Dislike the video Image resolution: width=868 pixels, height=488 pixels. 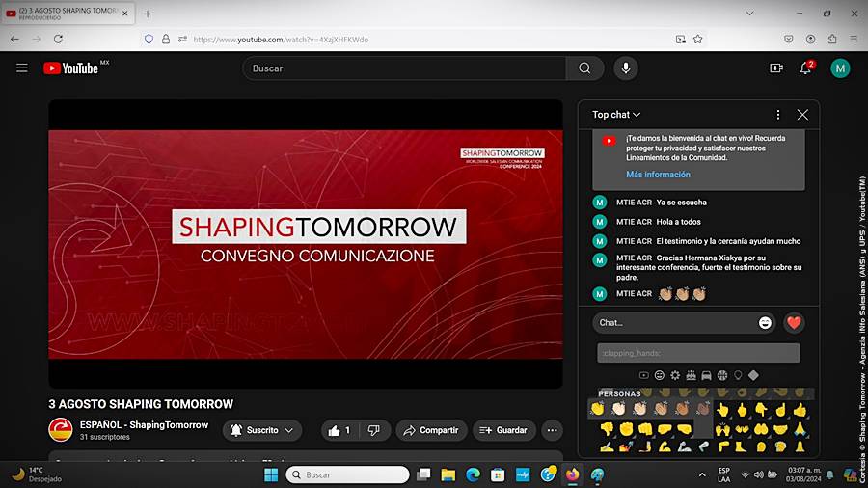point(374,430)
